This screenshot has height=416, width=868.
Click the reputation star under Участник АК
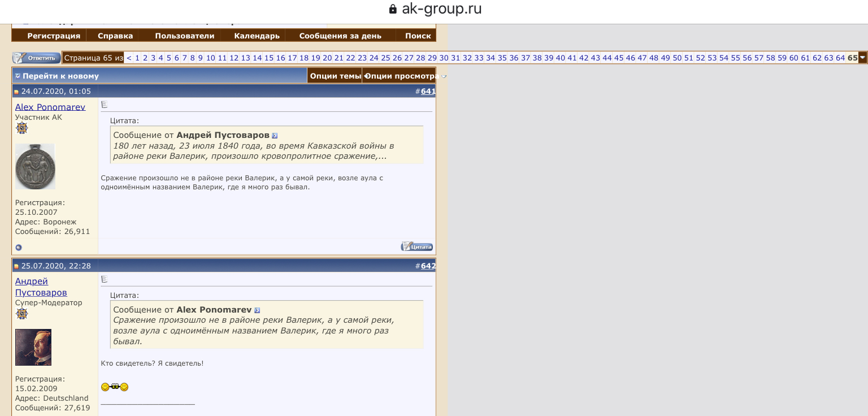click(22, 128)
